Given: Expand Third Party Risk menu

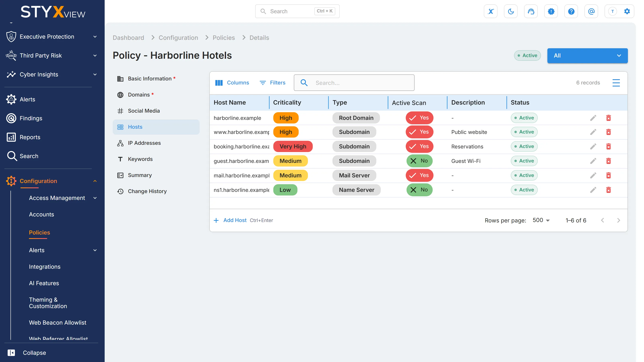Looking at the screenshot, I should coord(51,56).
